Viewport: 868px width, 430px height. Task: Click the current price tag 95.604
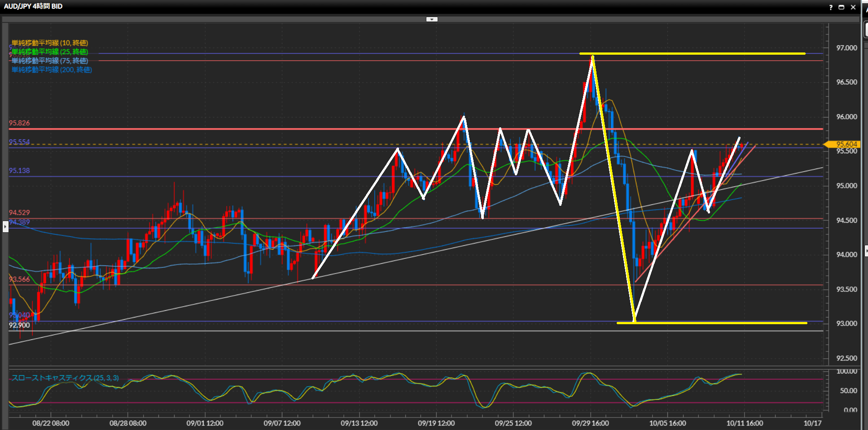coord(846,144)
